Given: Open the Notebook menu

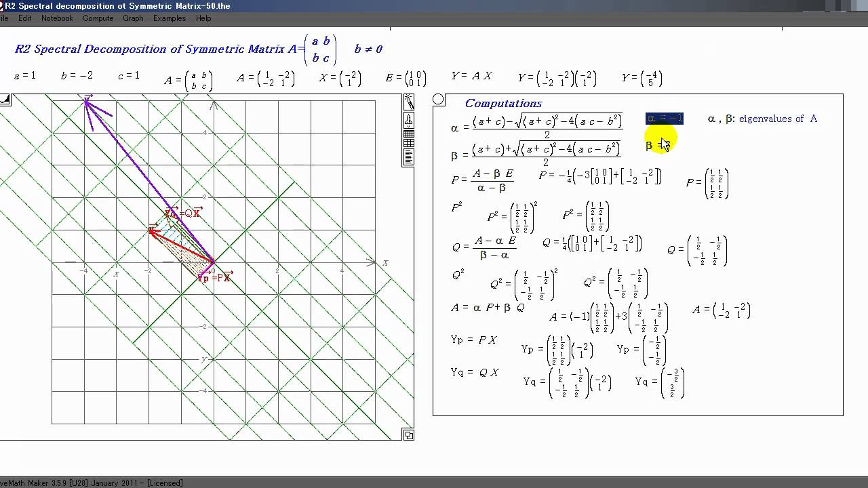Looking at the screenshot, I should [57, 18].
